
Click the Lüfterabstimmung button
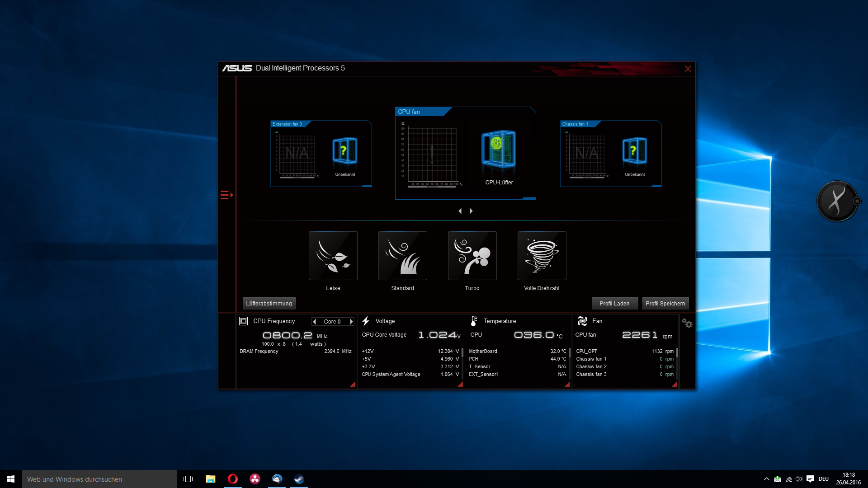click(269, 304)
